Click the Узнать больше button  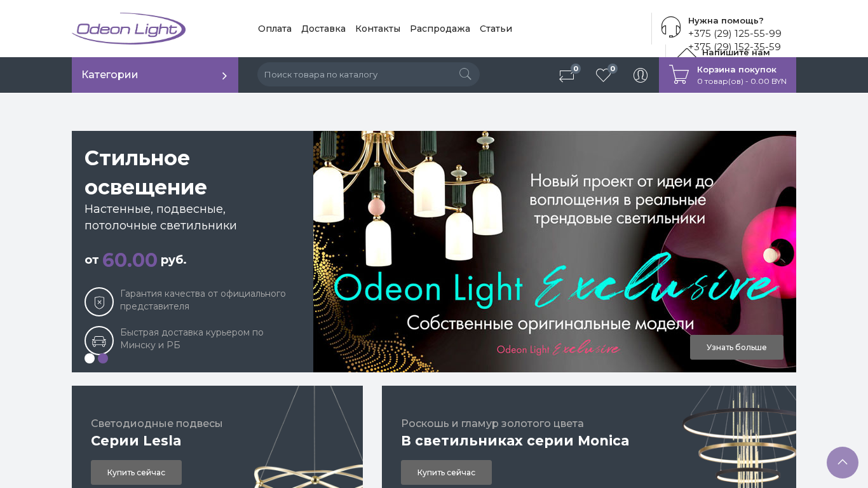pyautogui.click(x=736, y=348)
